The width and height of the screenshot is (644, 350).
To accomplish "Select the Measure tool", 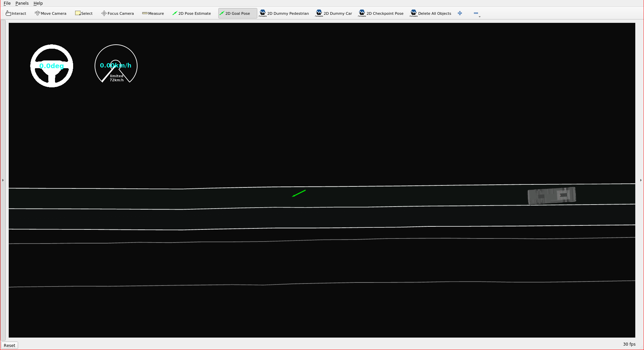I will (x=153, y=13).
